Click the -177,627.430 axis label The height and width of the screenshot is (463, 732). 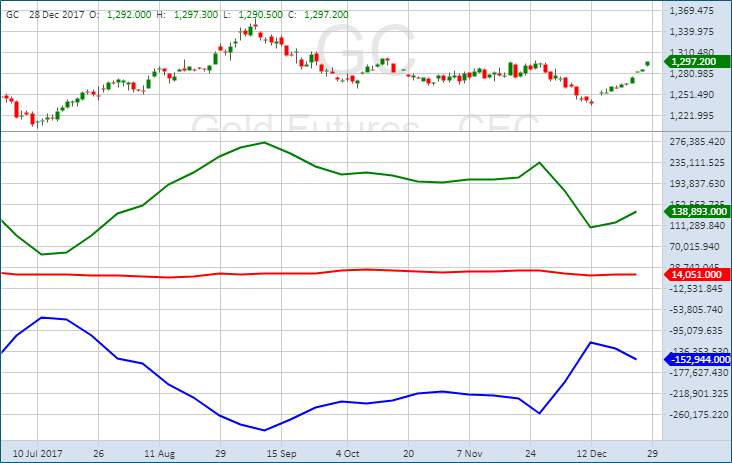click(x=698, y=372)
